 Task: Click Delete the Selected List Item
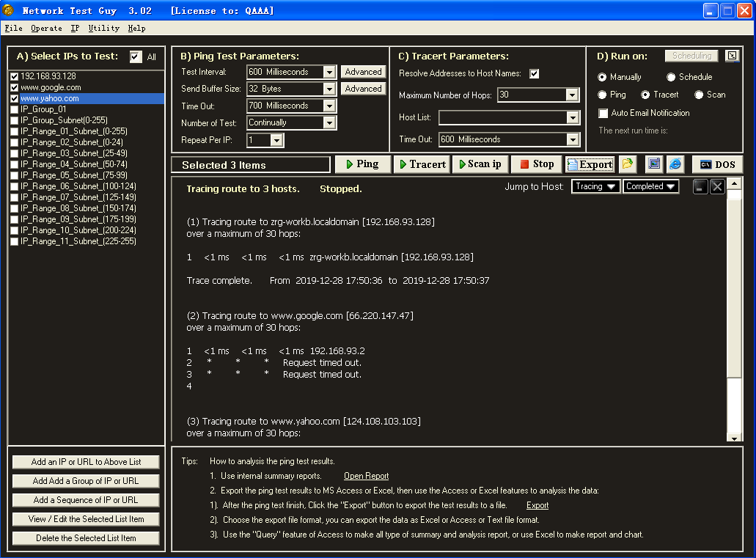pos(86,538)
